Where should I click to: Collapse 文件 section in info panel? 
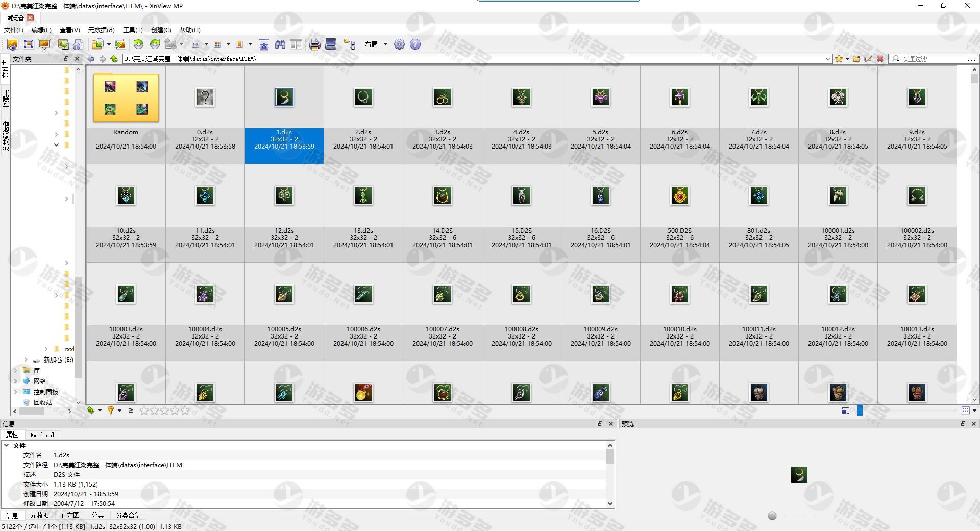tap(7, 445)
